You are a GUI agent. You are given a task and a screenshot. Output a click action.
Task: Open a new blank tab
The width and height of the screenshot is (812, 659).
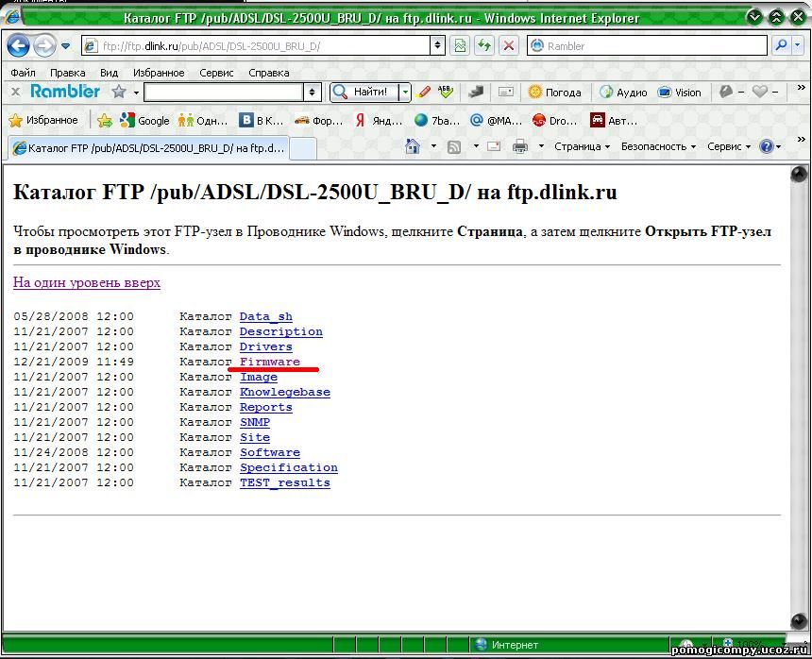303,148
